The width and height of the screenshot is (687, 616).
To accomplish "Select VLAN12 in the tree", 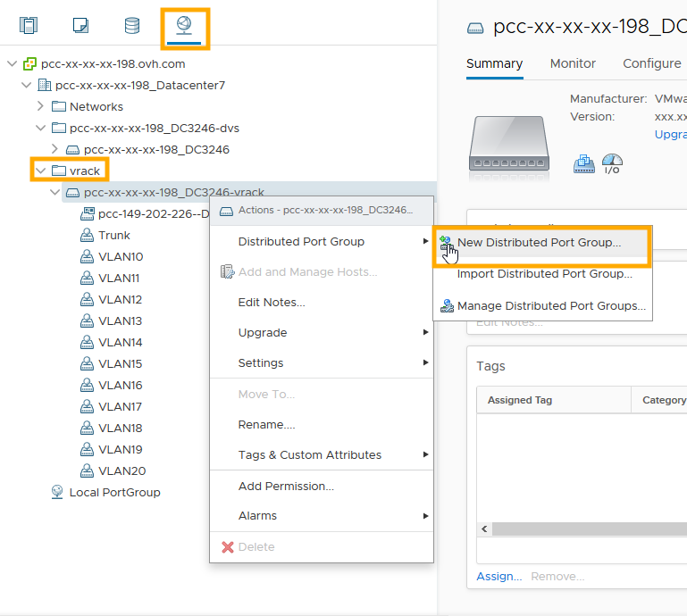I will coord(120,299).
